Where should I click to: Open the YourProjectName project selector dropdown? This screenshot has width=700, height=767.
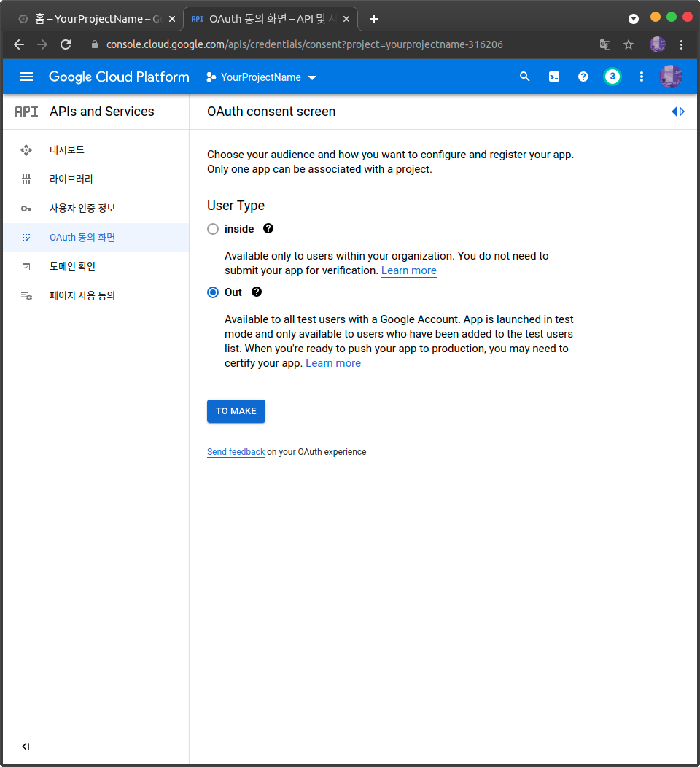[x=262, y=77]
